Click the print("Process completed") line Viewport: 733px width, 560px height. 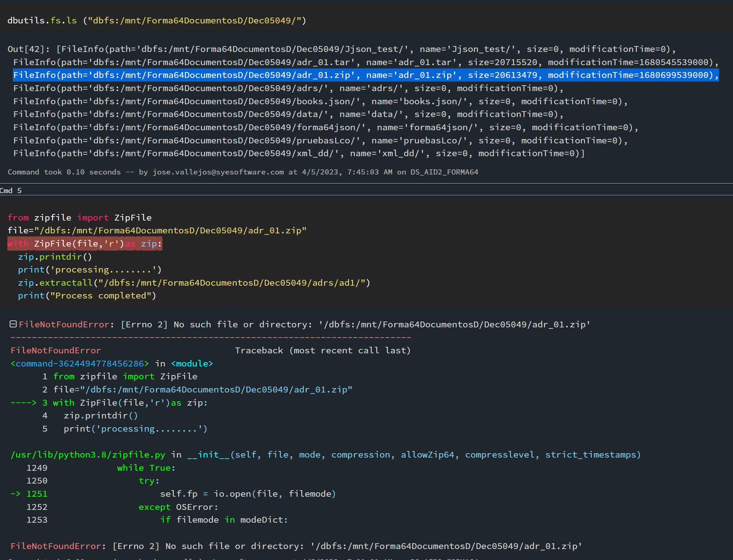coord(87,296)
